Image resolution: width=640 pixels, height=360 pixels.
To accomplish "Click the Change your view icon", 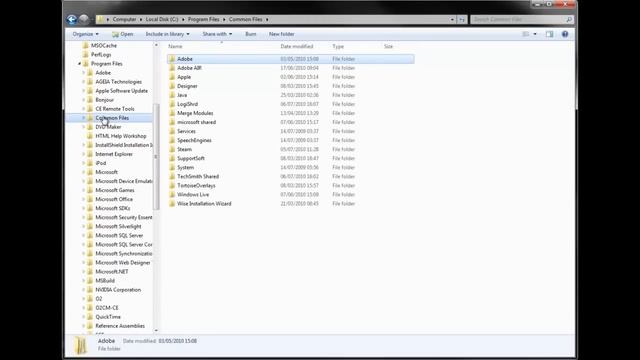I will pos(526,34).
